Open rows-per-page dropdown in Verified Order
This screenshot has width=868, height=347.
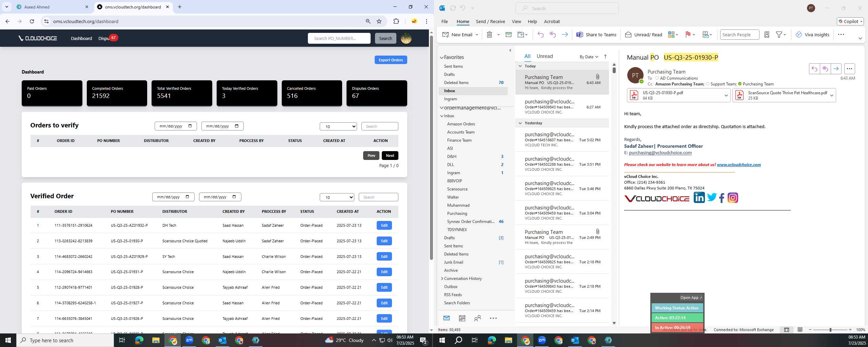click(x=337, y=197)
